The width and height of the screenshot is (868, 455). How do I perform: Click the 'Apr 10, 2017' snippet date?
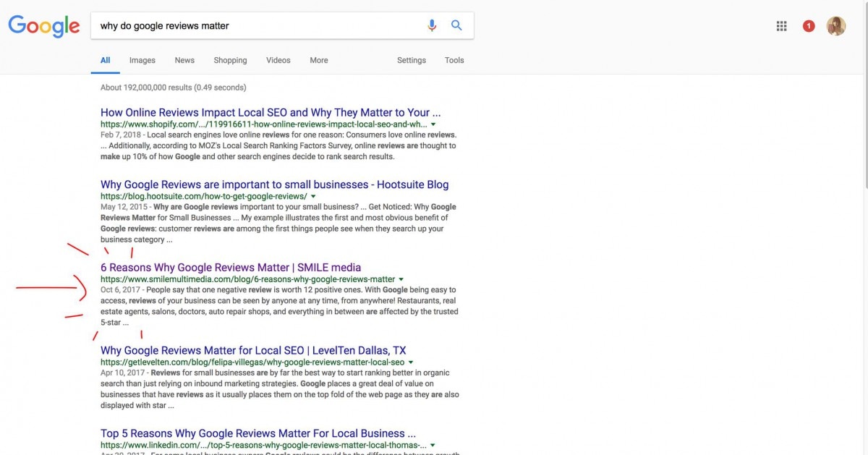(x=122, y=373)
